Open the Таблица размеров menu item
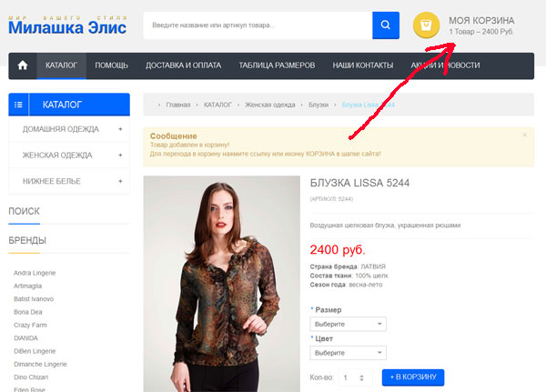546x392 pixels. pyautogui.click(x=277, y=65)
